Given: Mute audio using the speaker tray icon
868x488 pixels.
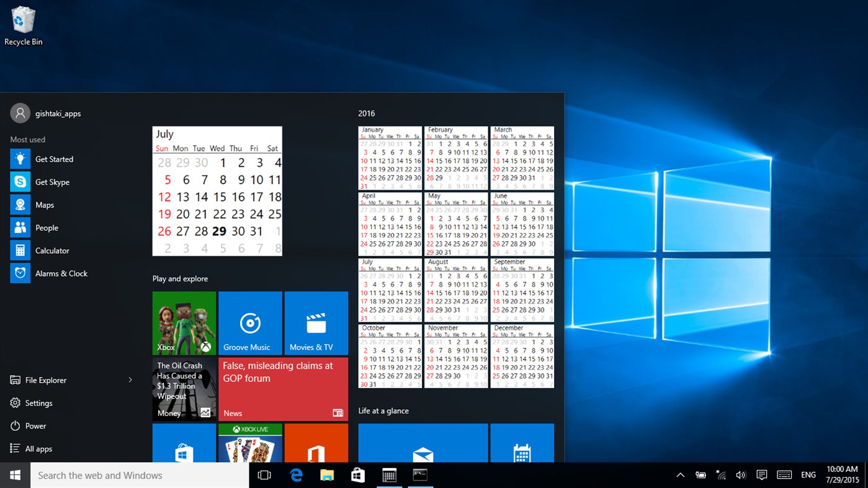Looking at the screenshot, I should tap(741, 474).
